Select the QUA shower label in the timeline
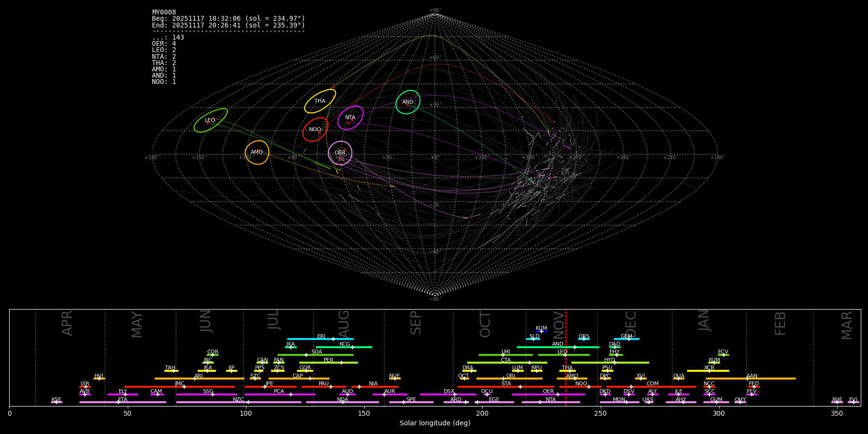 pyautogui.click(x=679, y=376)
